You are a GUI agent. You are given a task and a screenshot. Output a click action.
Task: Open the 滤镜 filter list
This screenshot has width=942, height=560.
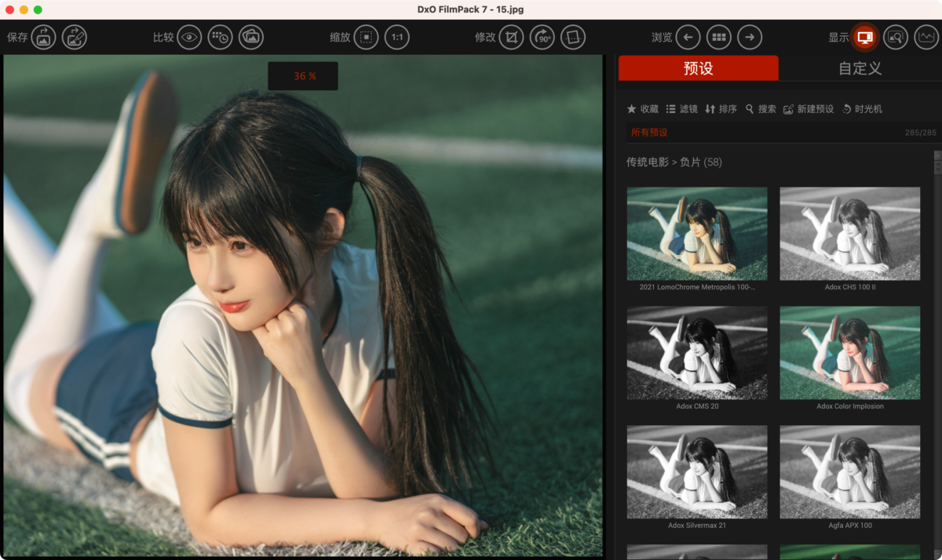(x=682, y=109)
